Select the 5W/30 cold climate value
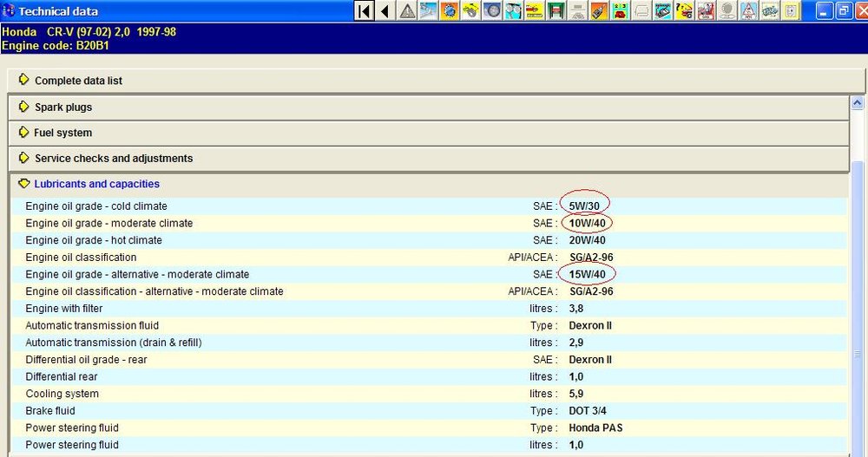This screenshot has height=457, width=868. point(584,206)
